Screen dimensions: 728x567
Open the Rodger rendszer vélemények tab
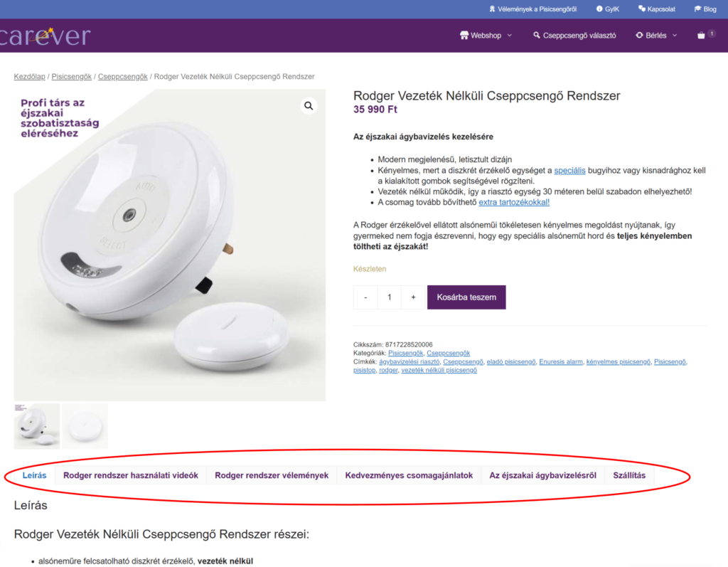click(x=271, y=475)
